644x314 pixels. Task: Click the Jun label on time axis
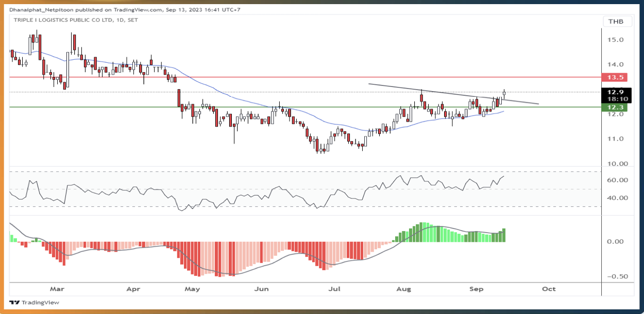[262, 289]
